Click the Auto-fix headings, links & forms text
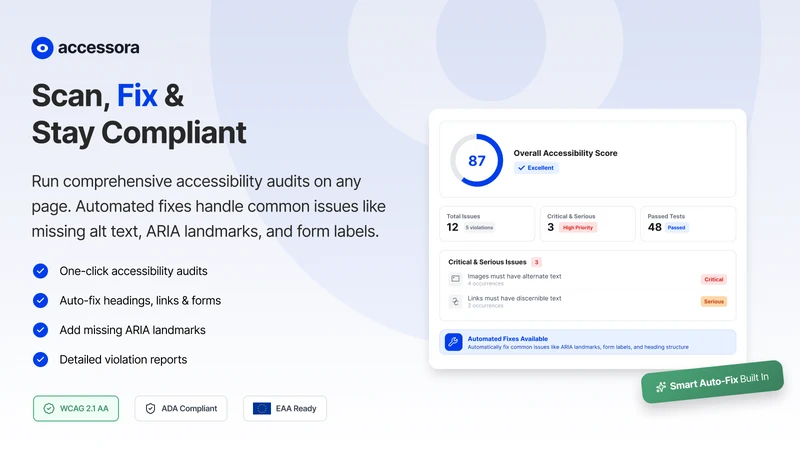This screenshot has height=450, width=800. pyautogui.click(x=140, y=301)
